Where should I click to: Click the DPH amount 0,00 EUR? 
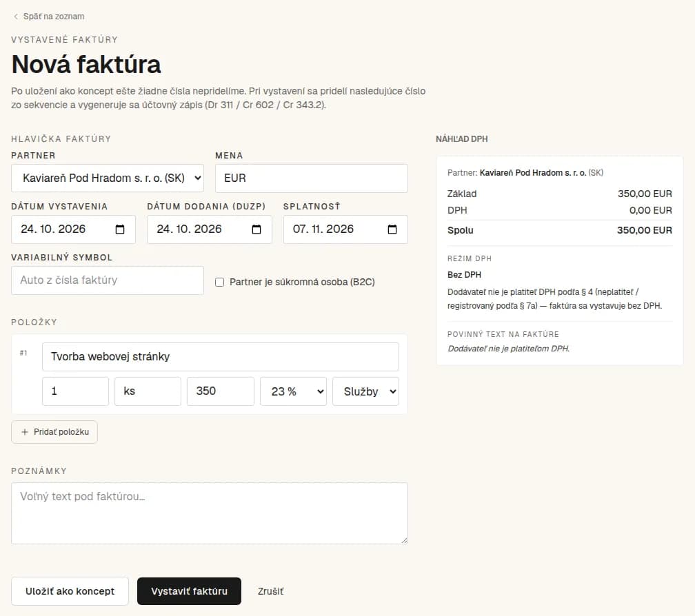coord(651,210)
